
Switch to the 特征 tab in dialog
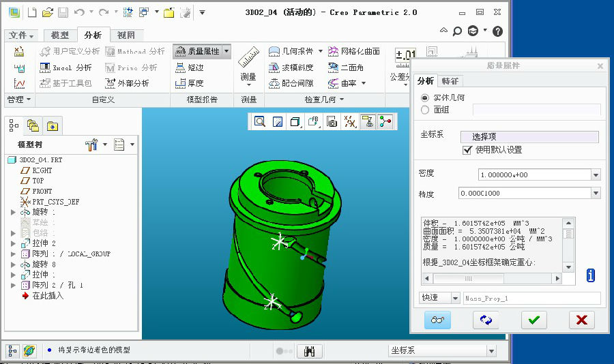pyautogui.click(x=450, y=81)
